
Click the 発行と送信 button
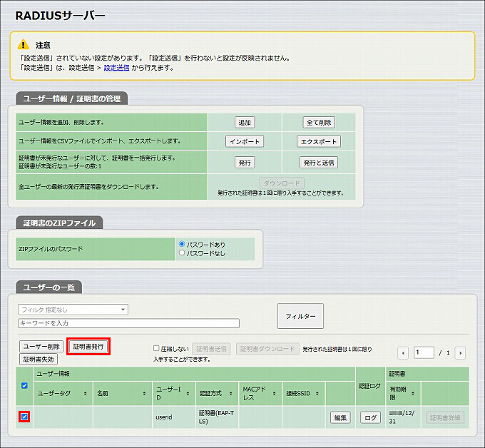tap(319, 163)
